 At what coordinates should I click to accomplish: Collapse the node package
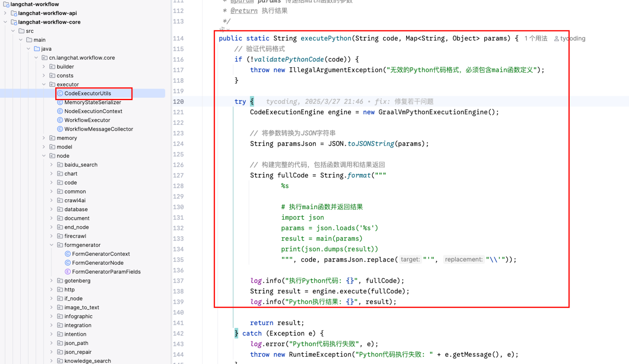(x=44, y=156)
